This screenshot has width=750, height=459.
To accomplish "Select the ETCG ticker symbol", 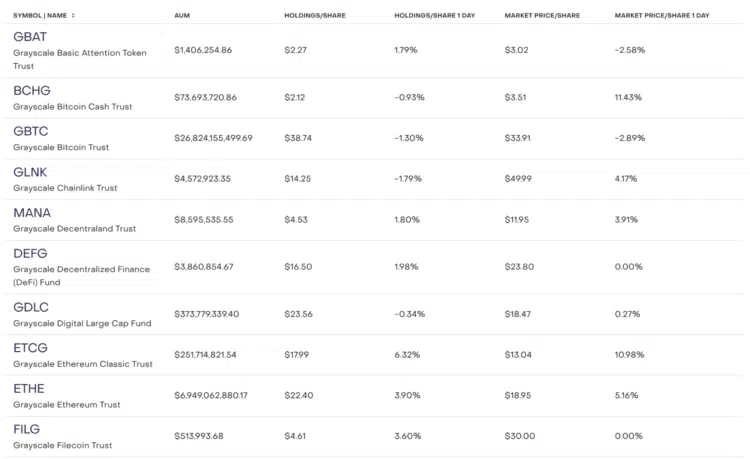I will tap(31, 348).
